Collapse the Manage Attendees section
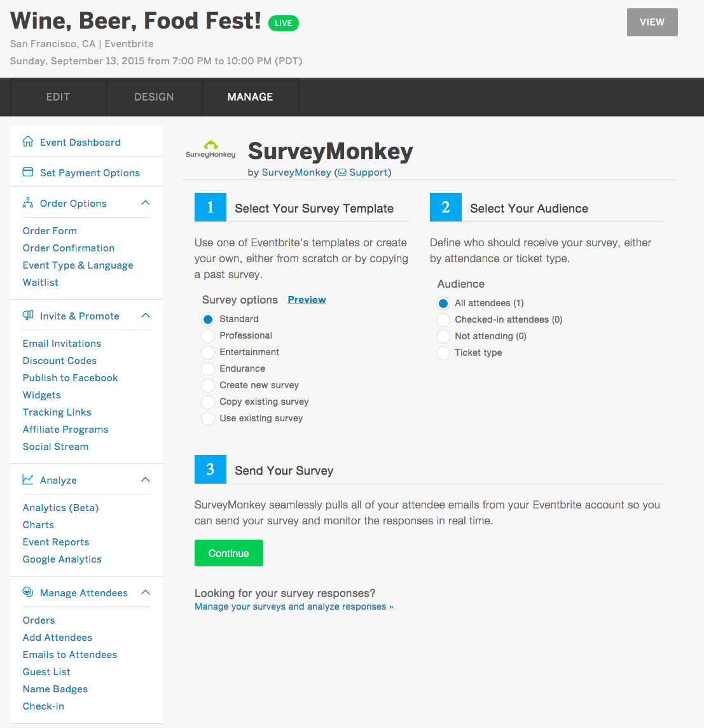The width and height of the screenshot is (704, 728). click(x=146, y=591)
